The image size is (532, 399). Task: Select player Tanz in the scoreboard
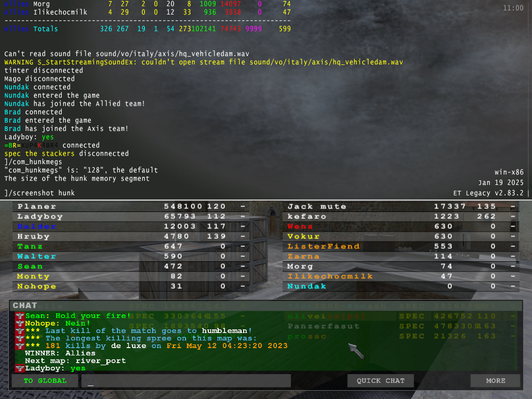click(131, 246)
